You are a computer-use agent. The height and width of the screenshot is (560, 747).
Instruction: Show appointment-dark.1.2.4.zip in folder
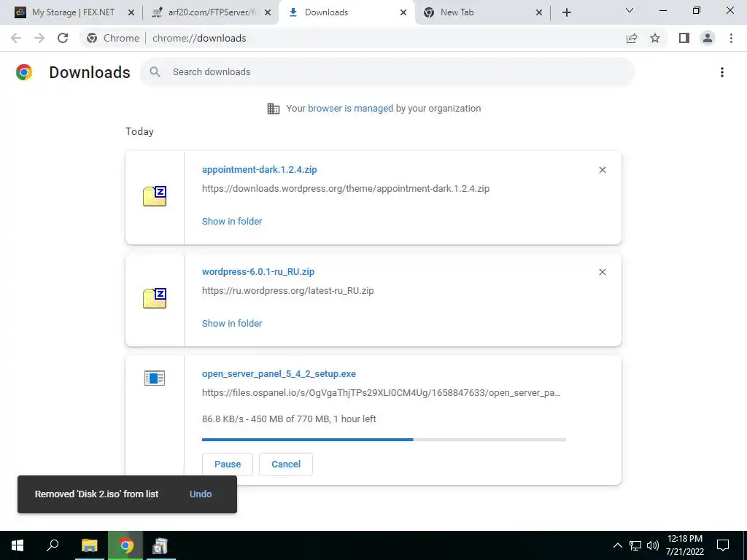pyautogui.click(x=232, y=221)
